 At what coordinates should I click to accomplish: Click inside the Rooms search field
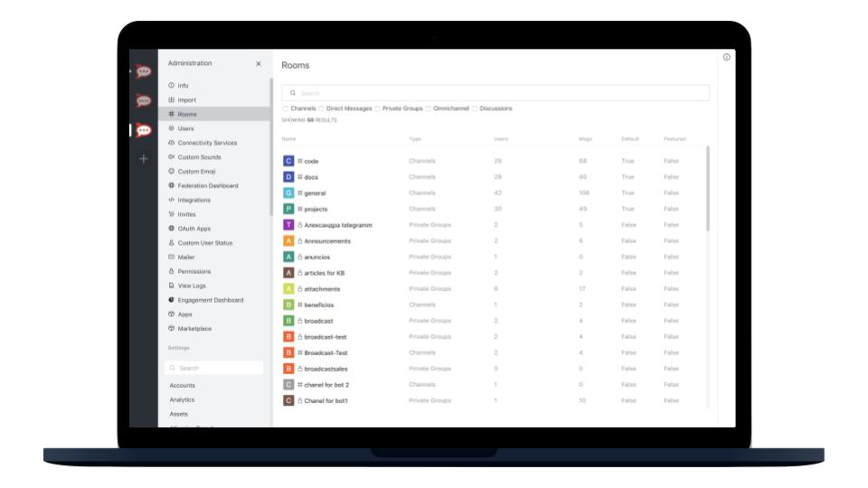495,93
